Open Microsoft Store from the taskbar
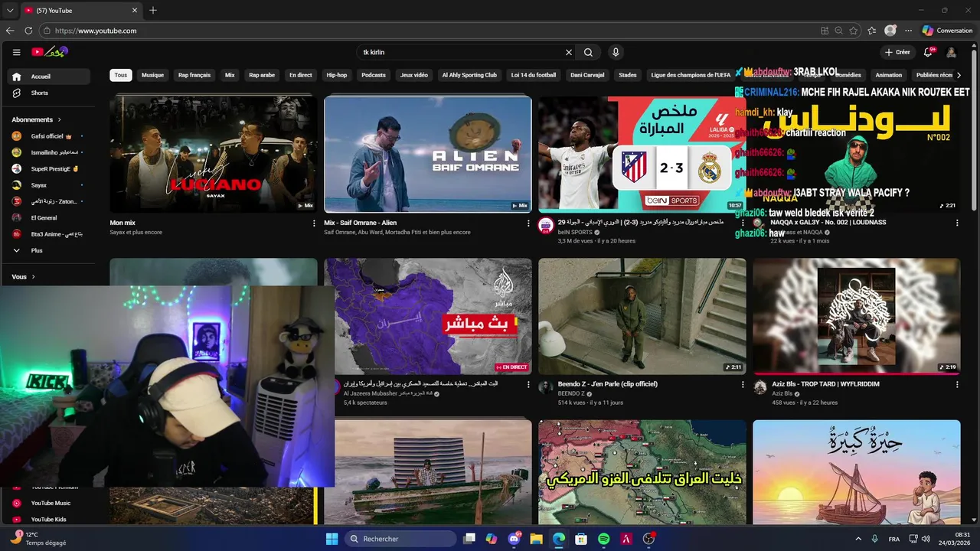 pyautogui.click(x=581, y=539)
